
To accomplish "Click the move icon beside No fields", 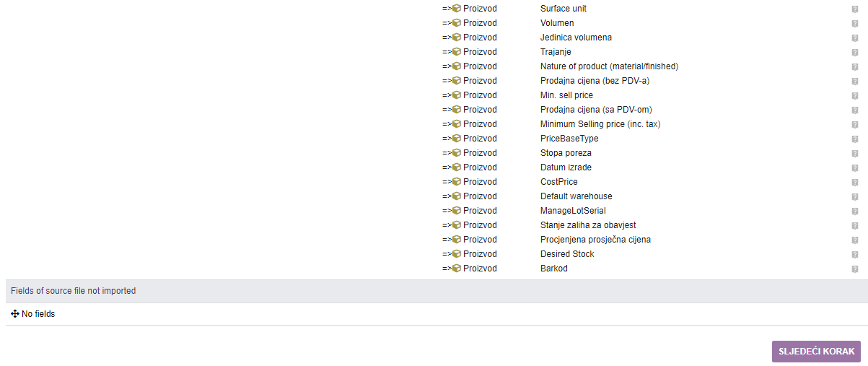I will [15, 314].
